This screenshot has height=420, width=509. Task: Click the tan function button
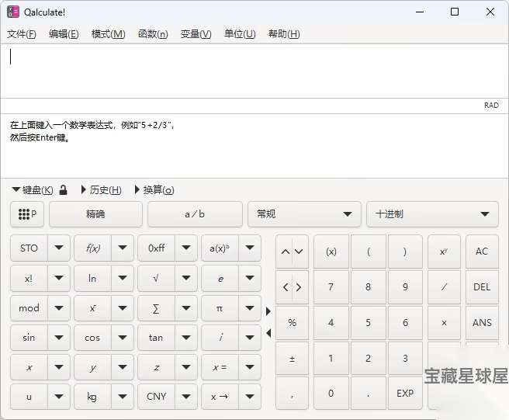[x=156, y=338]
